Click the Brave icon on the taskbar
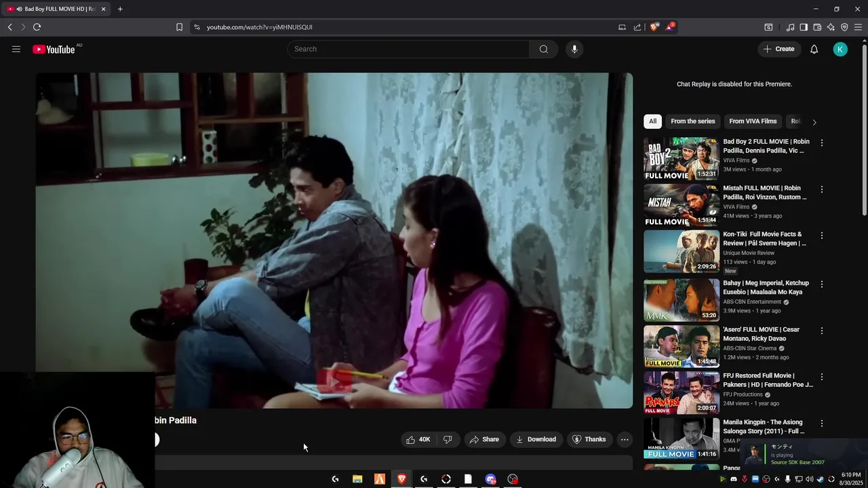 (401, 479)
